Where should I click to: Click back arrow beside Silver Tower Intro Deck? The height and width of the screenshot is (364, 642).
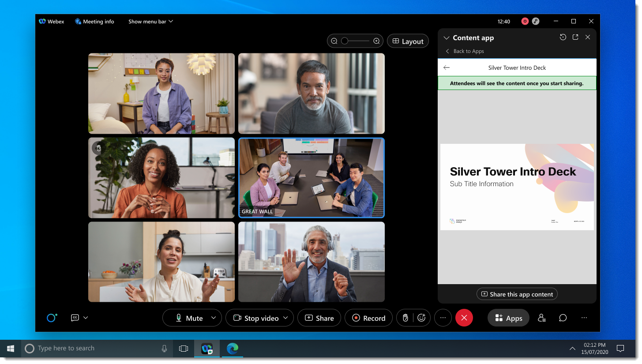click(x=447, y=68)
